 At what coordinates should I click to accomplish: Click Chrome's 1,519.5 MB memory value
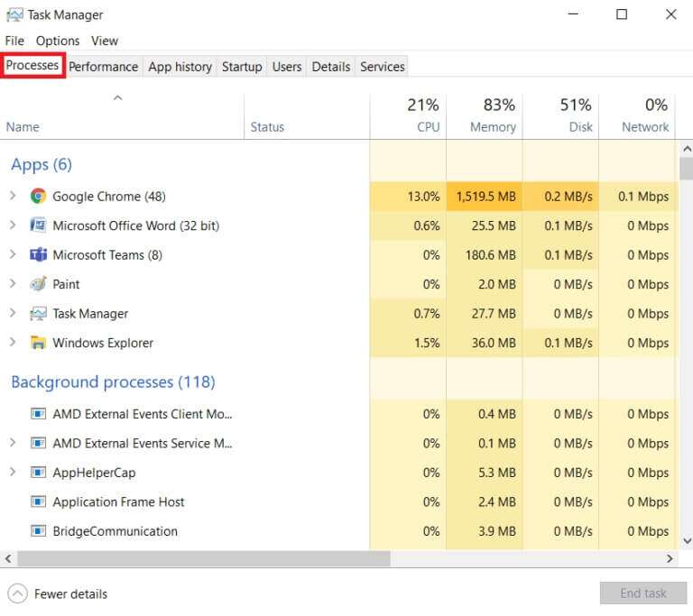point(485,197)
